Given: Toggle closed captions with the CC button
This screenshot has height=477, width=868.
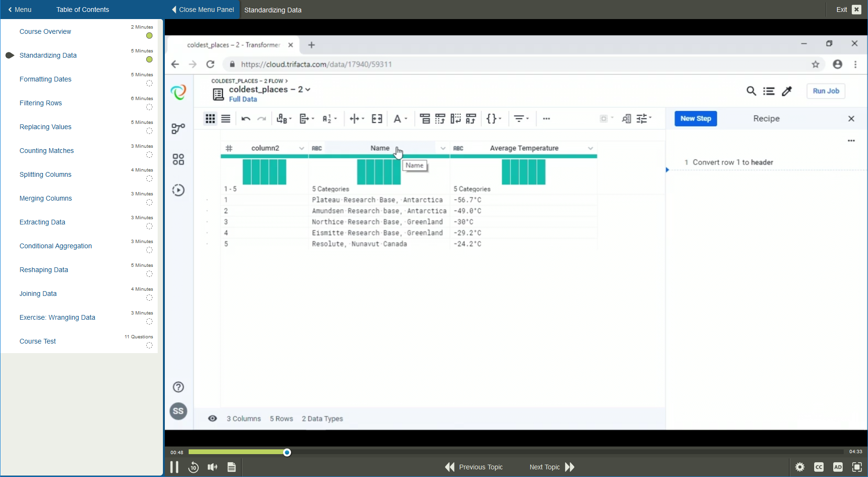Looking at the screenshot, I should tap(819, 467).
